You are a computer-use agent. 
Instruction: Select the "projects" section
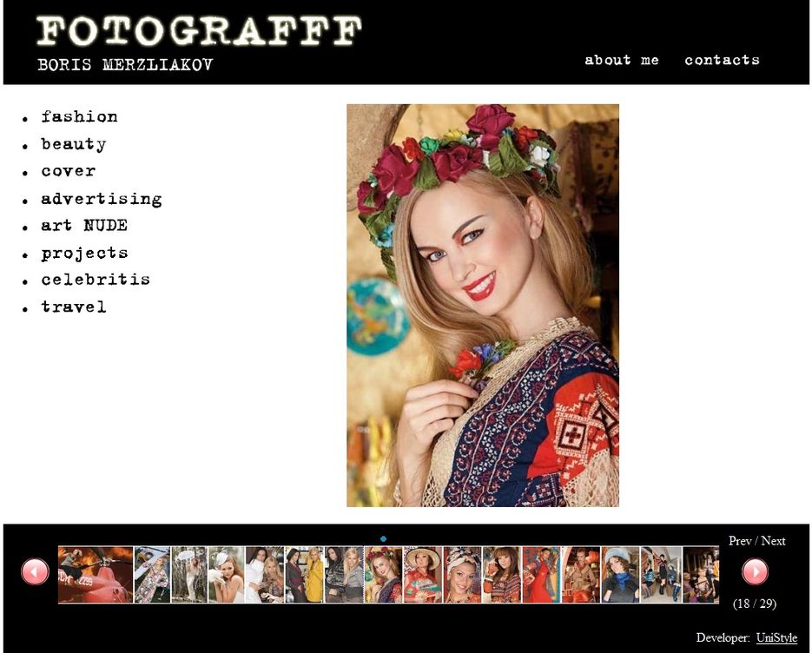coord(84,253)
